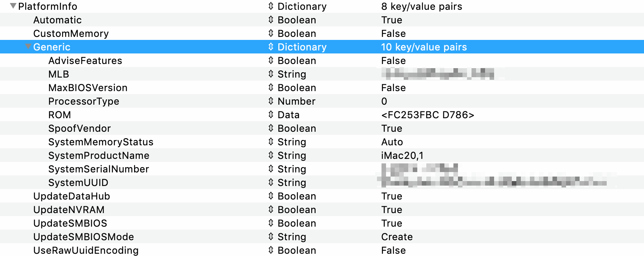Open type selector for UpdateSMBIOSMode
This screenshot has width=644, height=256.
click(271, 236)
